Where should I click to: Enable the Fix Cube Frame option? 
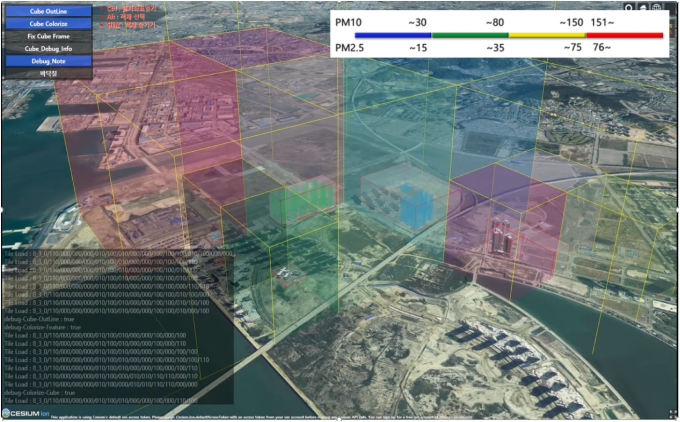point(48,35)
